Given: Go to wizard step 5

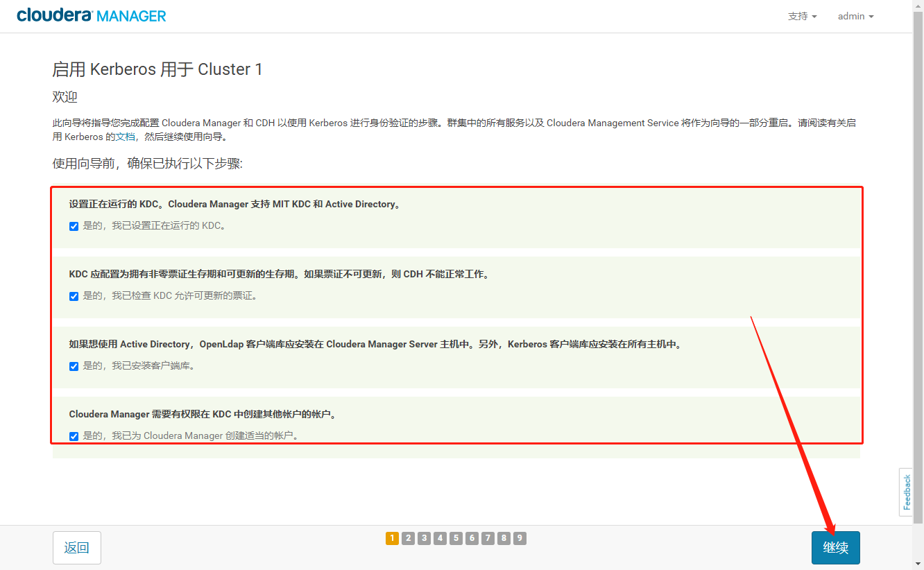Looking at the screenshot, I should (x=456, y=538).
